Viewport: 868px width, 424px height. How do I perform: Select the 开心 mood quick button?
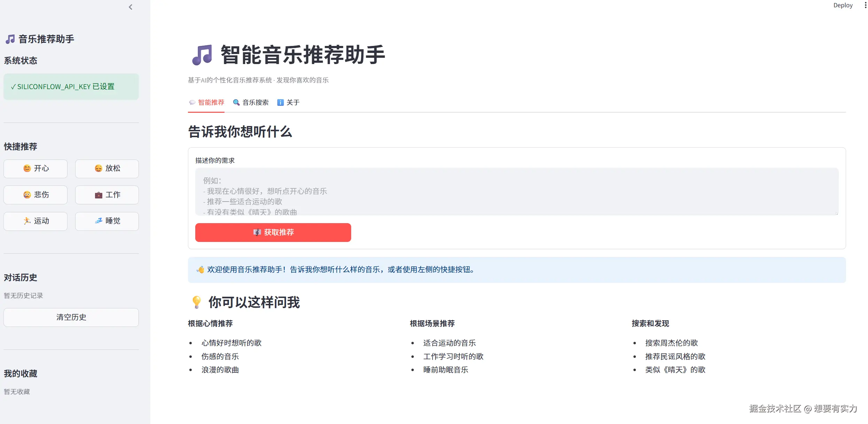[35, 168]
